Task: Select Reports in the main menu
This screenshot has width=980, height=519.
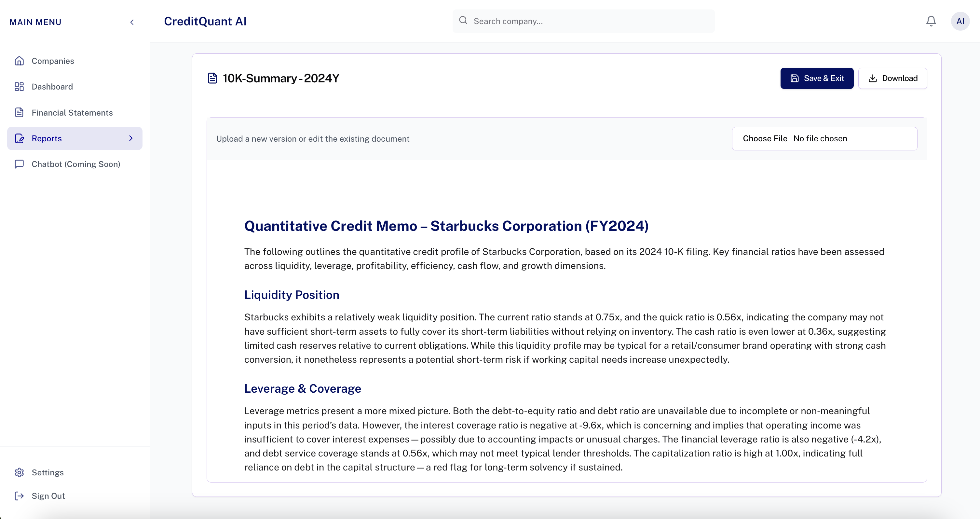Action: pyautogui.click(x=47, y=138)
